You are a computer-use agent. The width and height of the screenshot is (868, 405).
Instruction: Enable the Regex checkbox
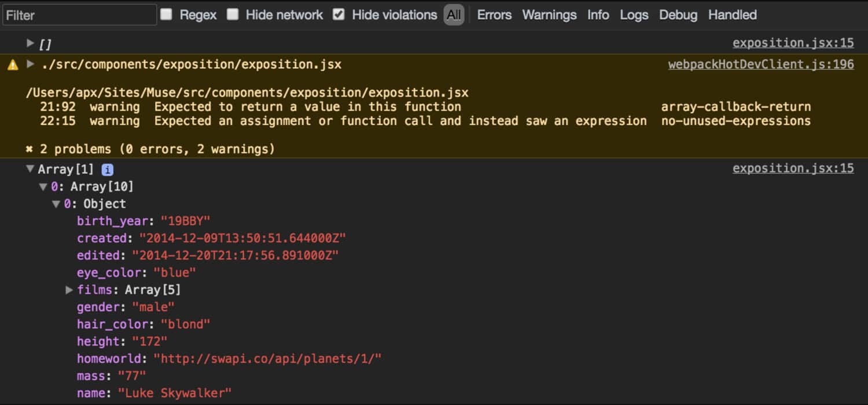(166, 14)
